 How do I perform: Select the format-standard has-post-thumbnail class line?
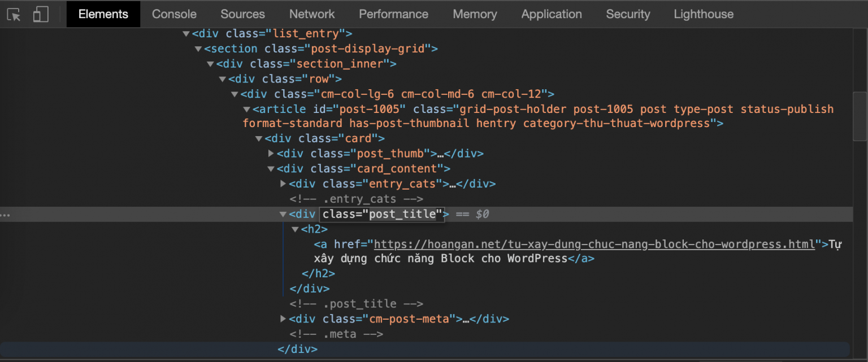click(x=483, y=124)
